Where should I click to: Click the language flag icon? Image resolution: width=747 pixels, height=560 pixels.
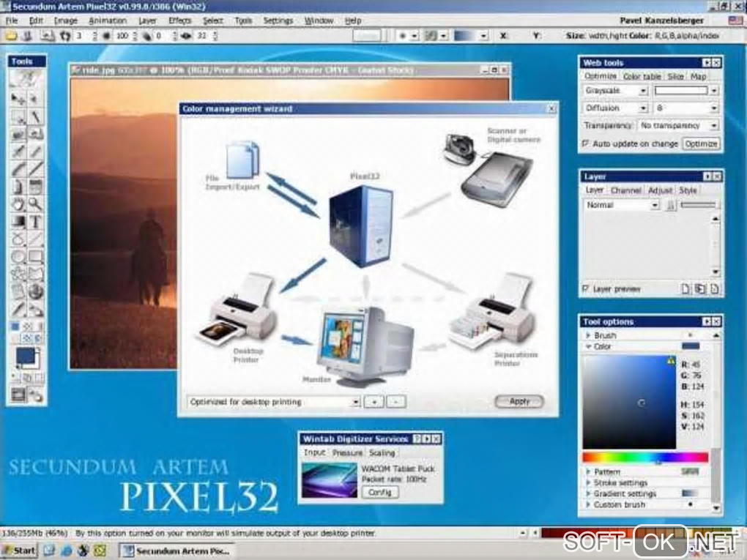pos(735,20)
